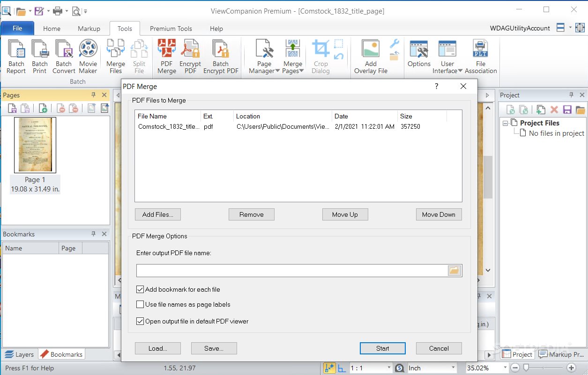Open Batch Encrypt PDF

221,57
